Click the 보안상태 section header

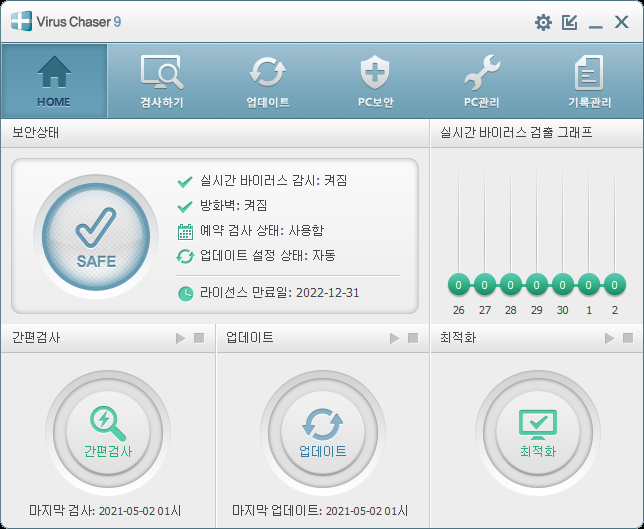(215, 133)
